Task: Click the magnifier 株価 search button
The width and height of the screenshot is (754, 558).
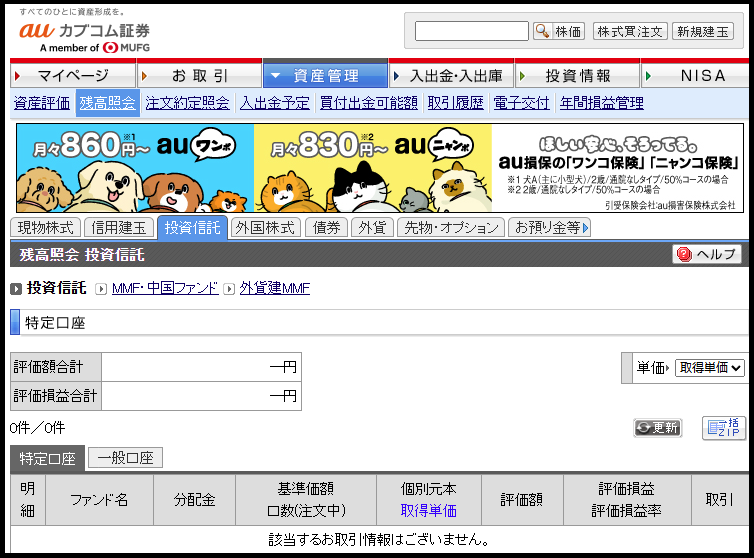Action: [559, 31]
